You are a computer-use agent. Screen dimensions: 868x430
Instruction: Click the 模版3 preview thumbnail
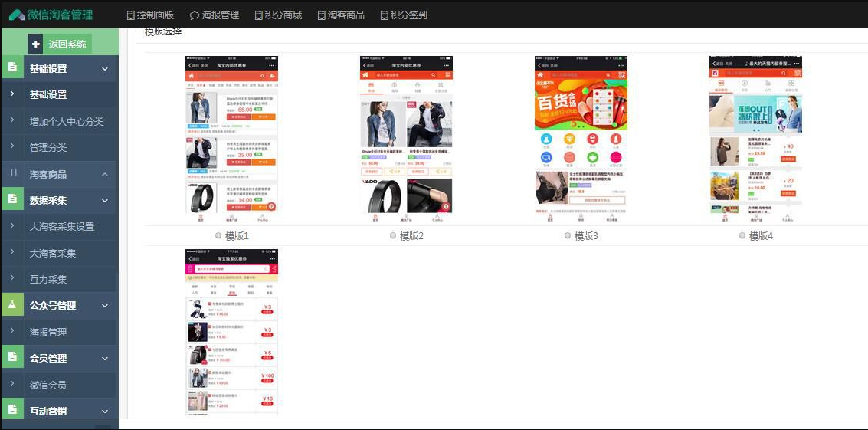pyautogui.click(x=581, y=140)
